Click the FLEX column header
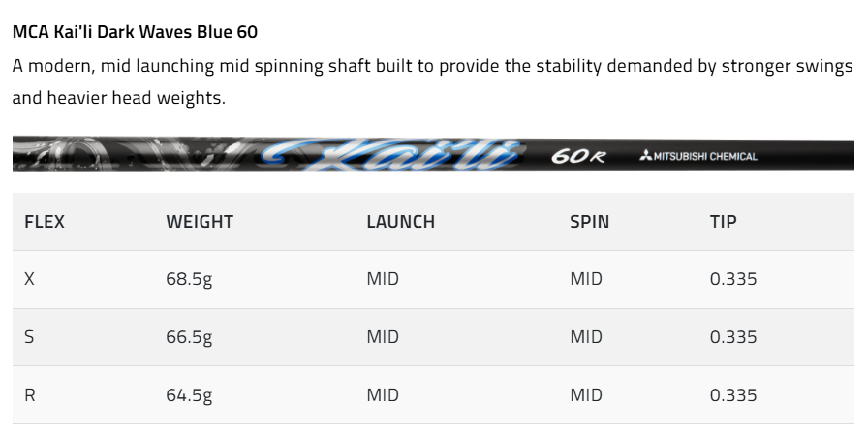Screen dimensions: 868x438 click(x=45, y=222)
